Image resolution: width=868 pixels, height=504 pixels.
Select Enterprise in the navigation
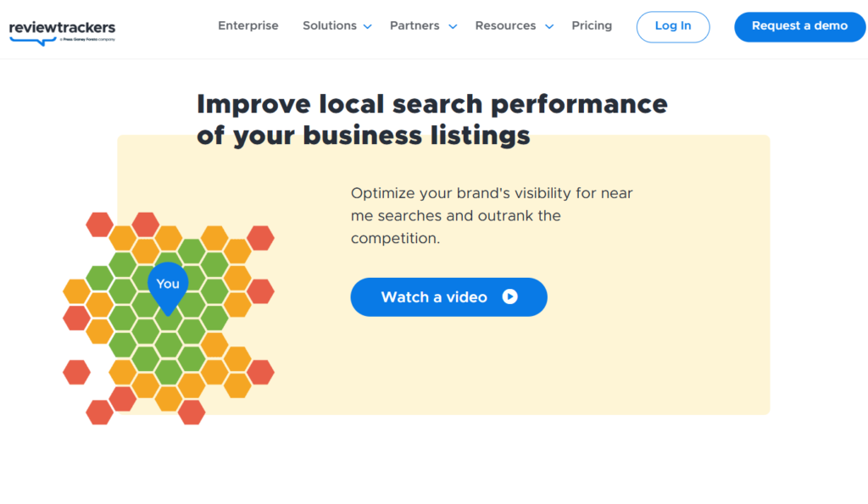point(248,26)
